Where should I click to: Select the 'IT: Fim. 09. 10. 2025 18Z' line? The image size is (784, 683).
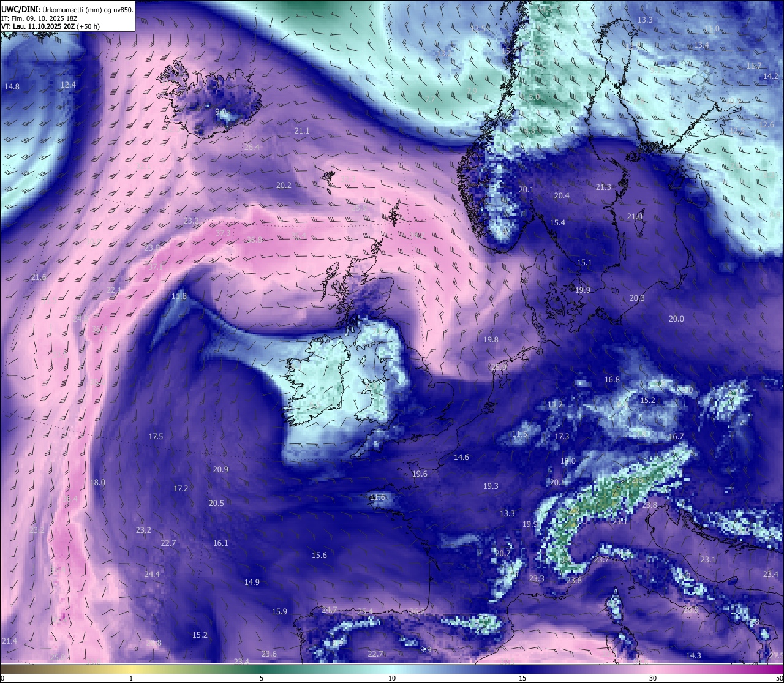pos(39,18)
